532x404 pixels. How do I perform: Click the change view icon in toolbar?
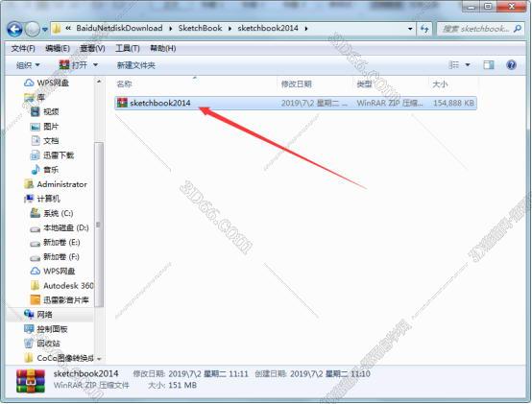click(453, 64)
